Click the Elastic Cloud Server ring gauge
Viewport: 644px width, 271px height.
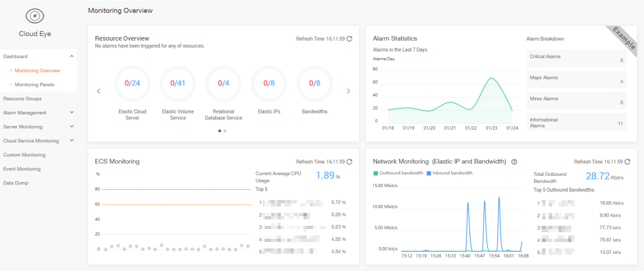[132, 83]
